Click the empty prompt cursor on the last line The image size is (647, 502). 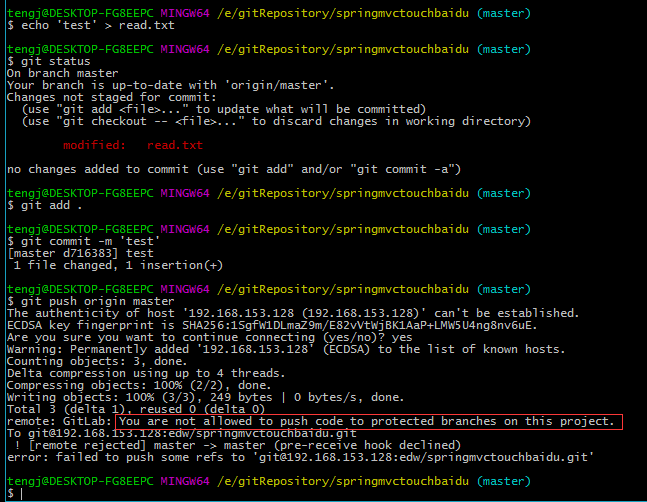click(x=21, y=493)
